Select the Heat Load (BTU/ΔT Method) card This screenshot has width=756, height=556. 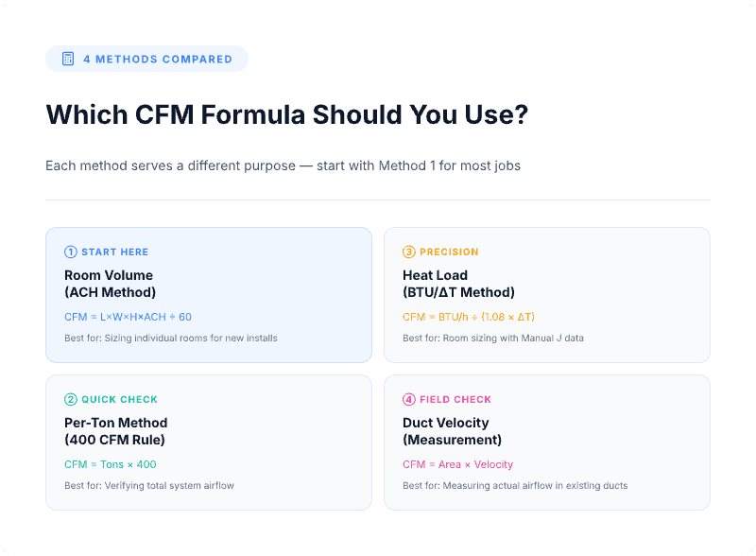(546, 294)
